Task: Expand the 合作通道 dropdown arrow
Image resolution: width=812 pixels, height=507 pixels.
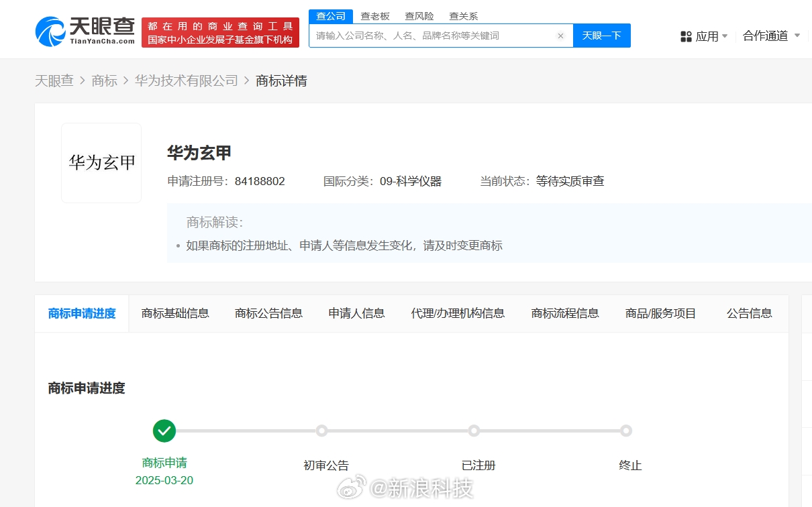Action: [797, 36]
